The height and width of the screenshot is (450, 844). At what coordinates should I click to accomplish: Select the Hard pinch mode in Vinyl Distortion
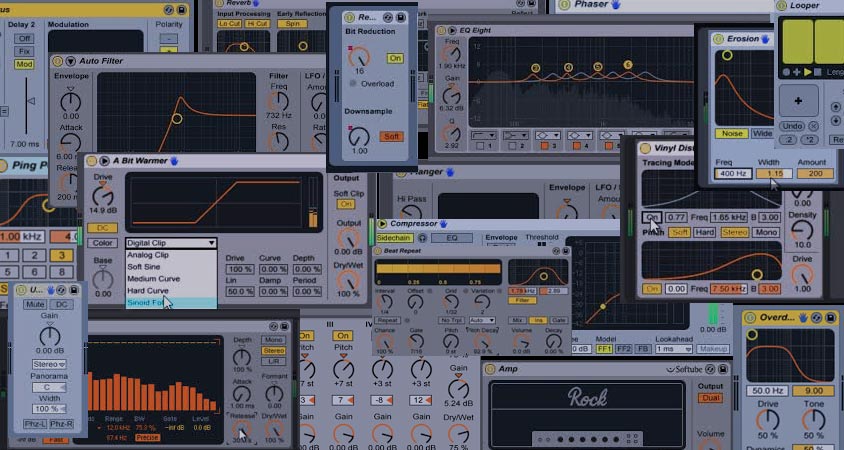coord(705,233)
